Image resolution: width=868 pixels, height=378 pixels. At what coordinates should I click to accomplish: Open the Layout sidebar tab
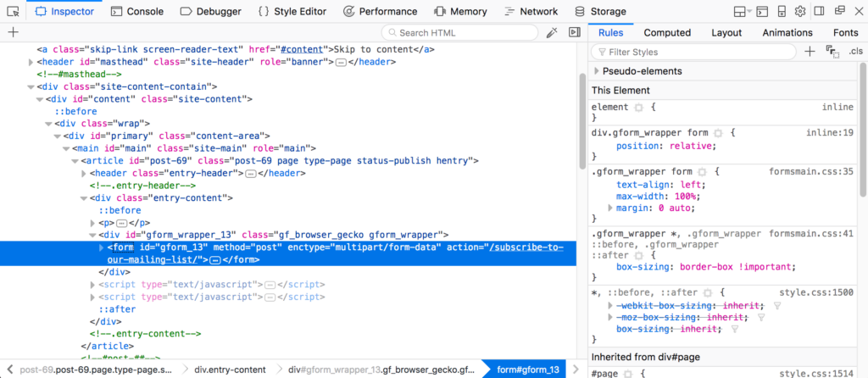tap(726, 33)
